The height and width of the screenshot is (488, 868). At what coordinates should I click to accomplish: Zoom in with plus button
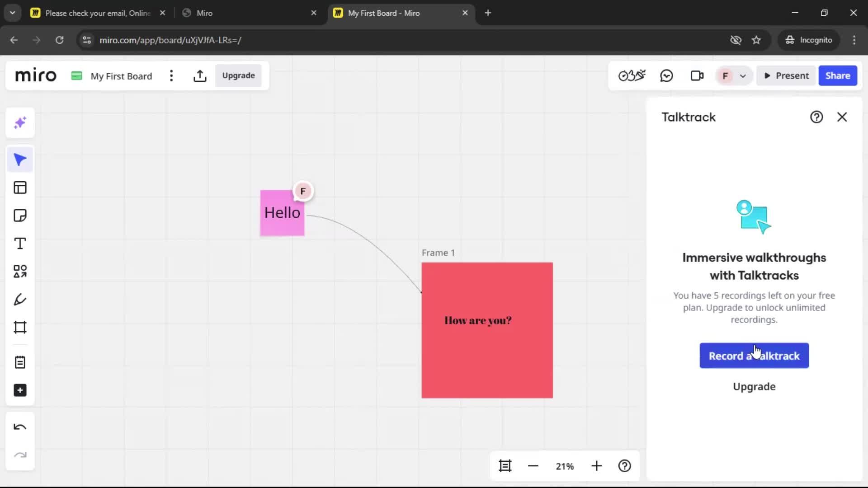click(597, 466)
